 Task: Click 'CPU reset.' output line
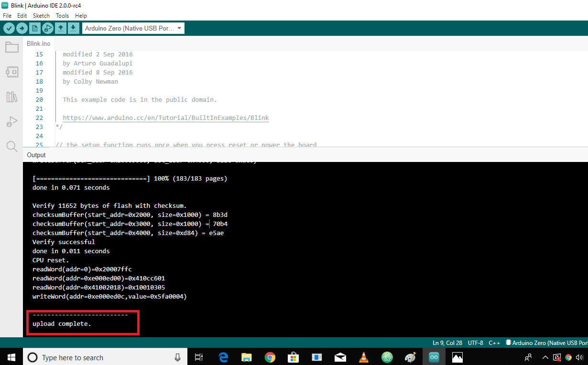click(x=51, y=260)
